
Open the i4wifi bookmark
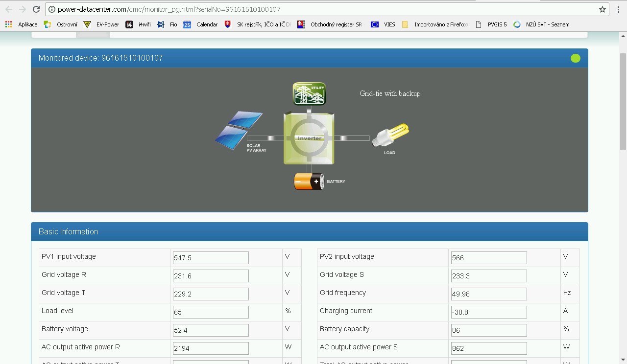138,24
